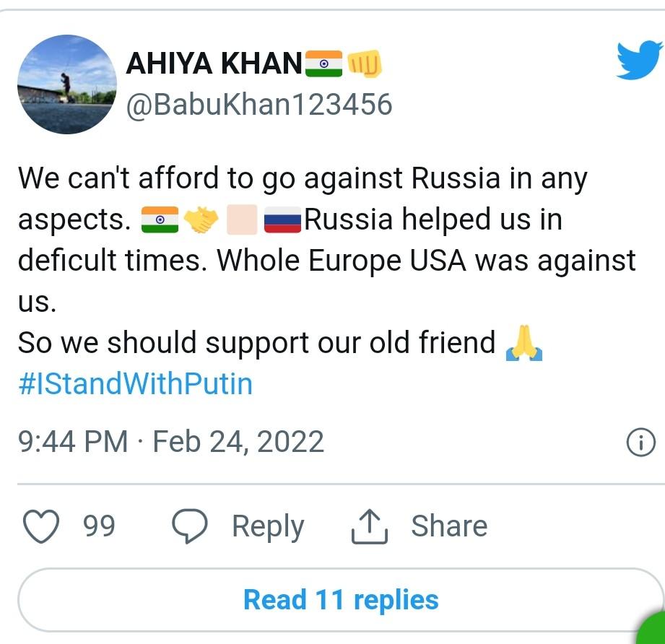Click the Indian flag beside AHIYA KHAN
The image size is (665, 644).
pos(323,64)
